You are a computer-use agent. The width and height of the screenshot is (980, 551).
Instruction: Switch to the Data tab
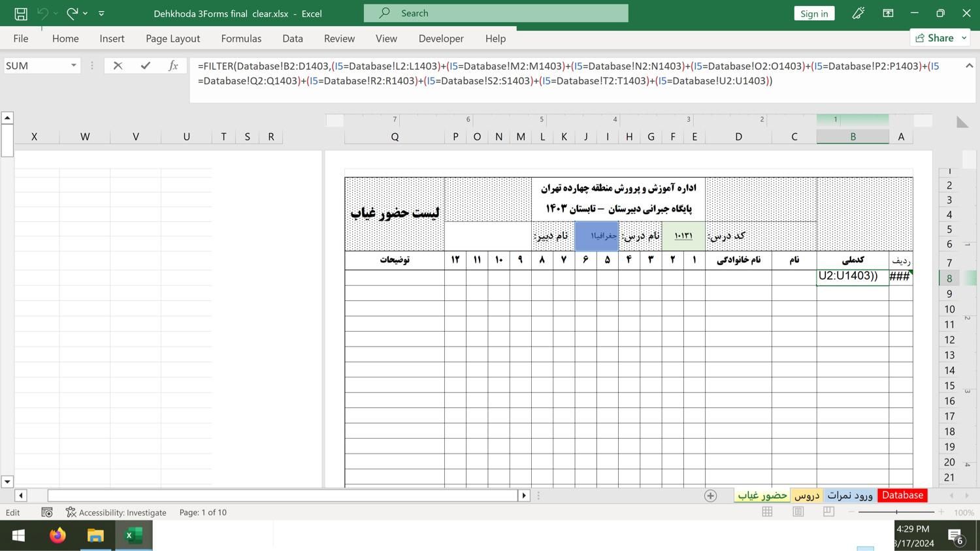pyautogui.click(x=293, y=39)
